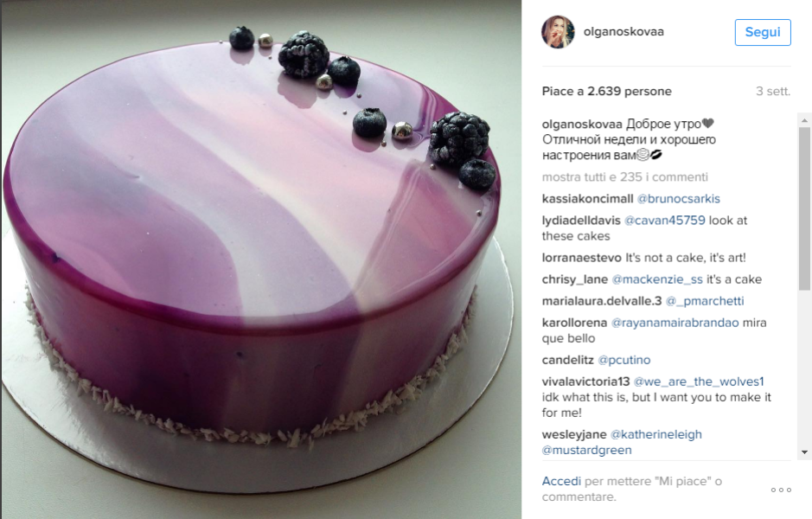Click the comments scrollbar thumb

(804, 208)
